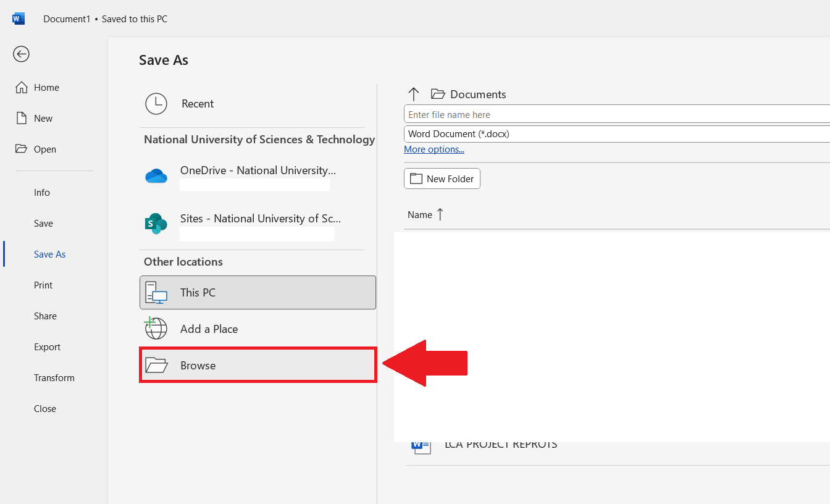The image size is (830, 504).
Task: Click the Recent clock icon
Action: click(x=156, y=104)
